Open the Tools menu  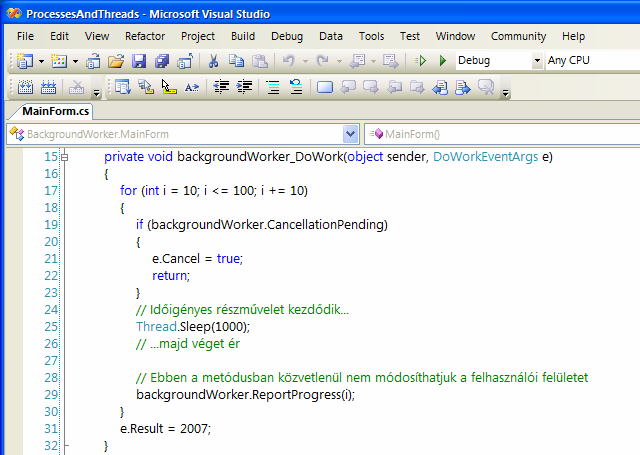click(371, 36)
